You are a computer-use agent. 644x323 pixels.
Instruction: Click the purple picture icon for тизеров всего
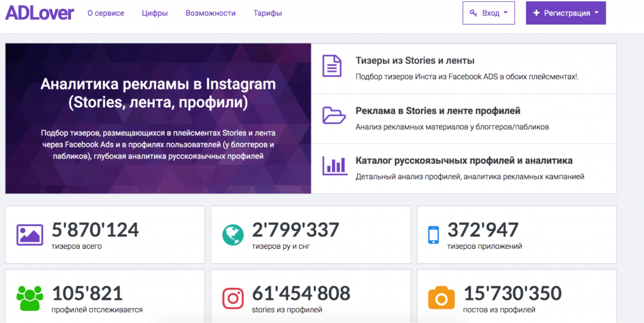tap(30, 235)
